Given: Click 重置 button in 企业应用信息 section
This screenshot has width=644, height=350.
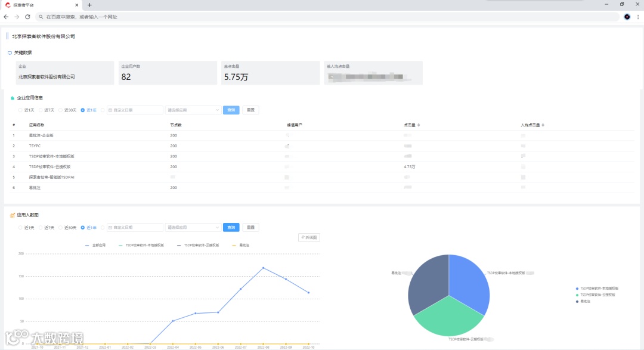Looking at the screenshot, I should coord(250,110).
